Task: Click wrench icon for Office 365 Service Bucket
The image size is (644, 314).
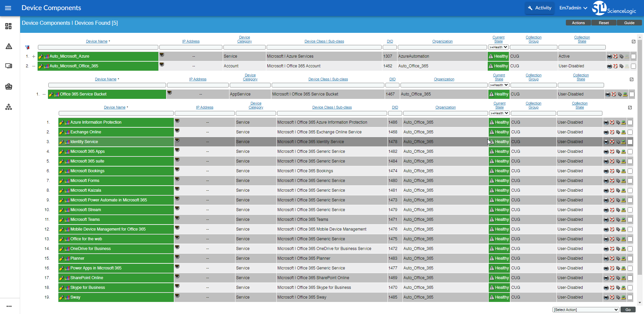Action: point(51,94)
